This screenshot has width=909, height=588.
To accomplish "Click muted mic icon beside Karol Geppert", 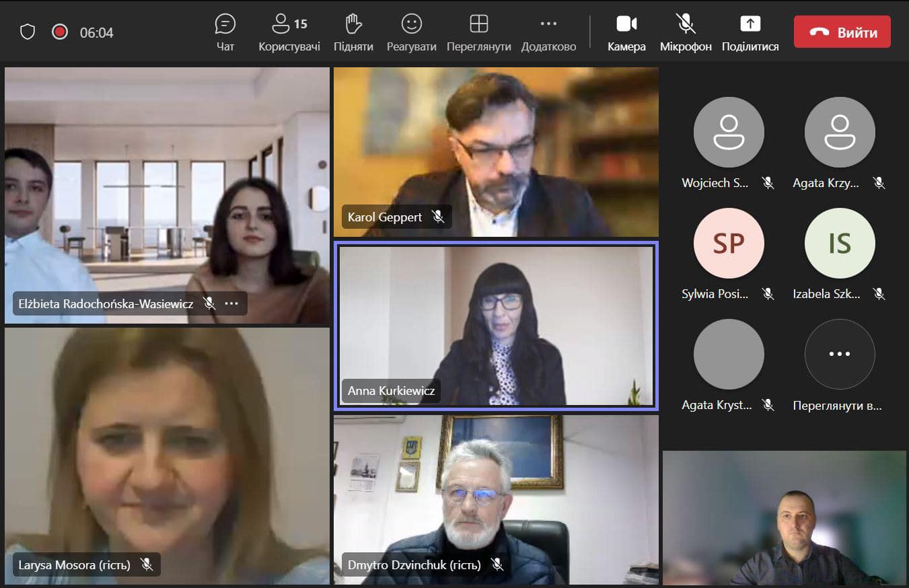I will click(x=438, y=217).
